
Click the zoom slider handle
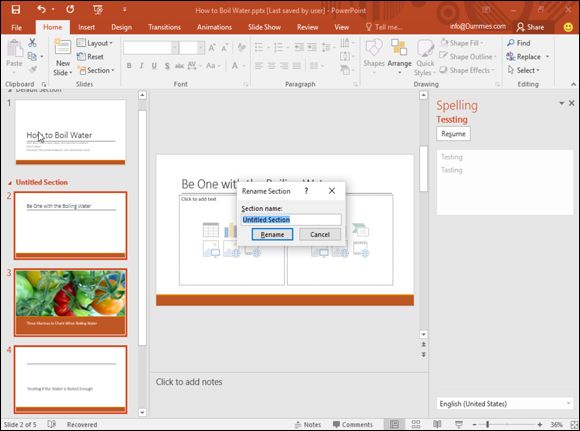(488, 424)
